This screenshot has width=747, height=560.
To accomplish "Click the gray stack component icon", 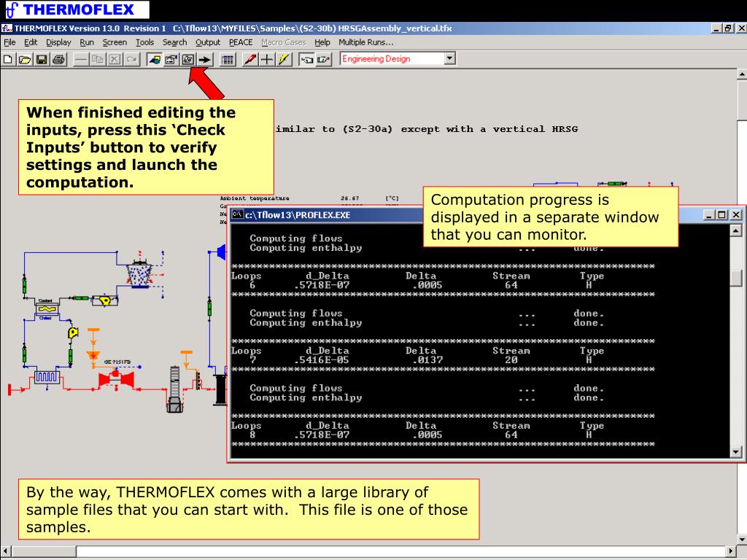I will tap(175, 389).
